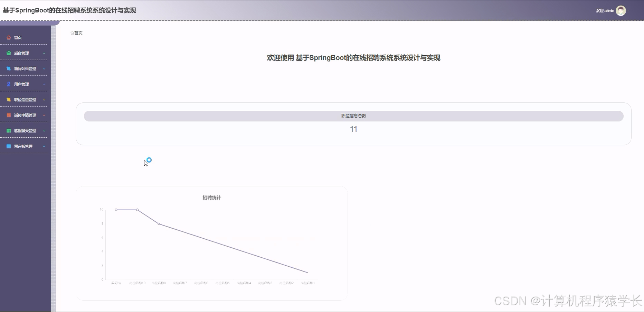Click the 招聘统计 chart title
Viewport: 644px width, 312px height.
click(211, 198)
